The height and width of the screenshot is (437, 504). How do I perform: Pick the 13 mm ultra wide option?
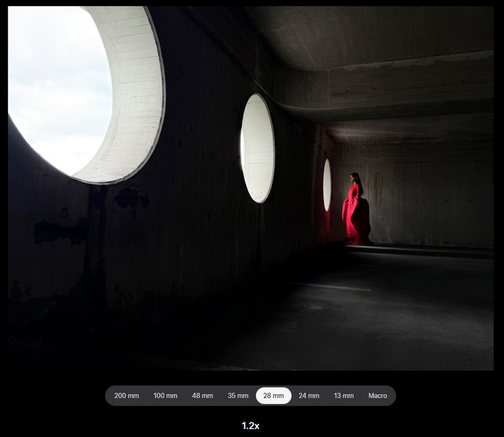coord(343,396)
